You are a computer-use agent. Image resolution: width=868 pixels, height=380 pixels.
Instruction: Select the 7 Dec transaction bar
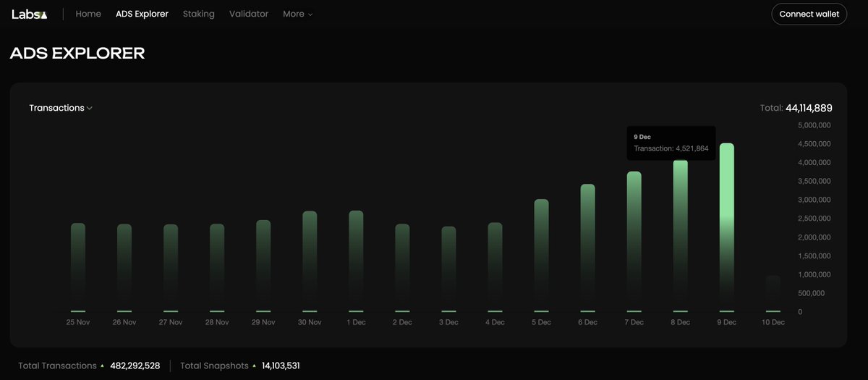pos(634,242)
